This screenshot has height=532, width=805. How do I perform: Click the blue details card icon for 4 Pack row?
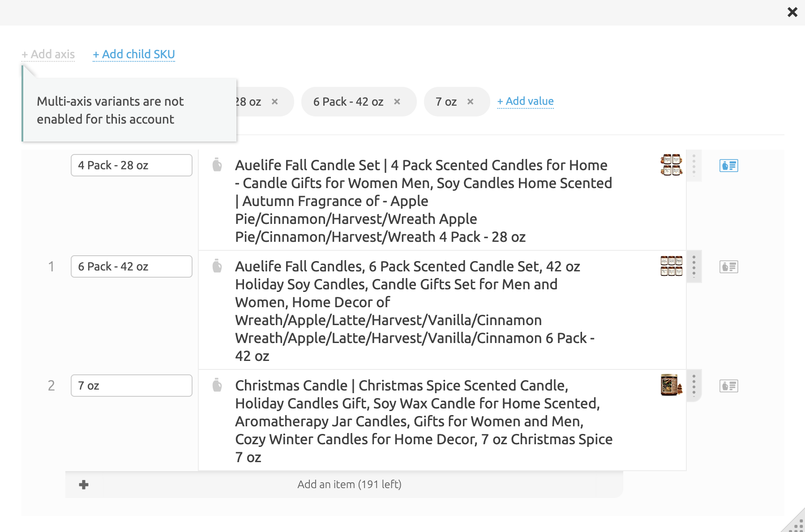point(729,166)
